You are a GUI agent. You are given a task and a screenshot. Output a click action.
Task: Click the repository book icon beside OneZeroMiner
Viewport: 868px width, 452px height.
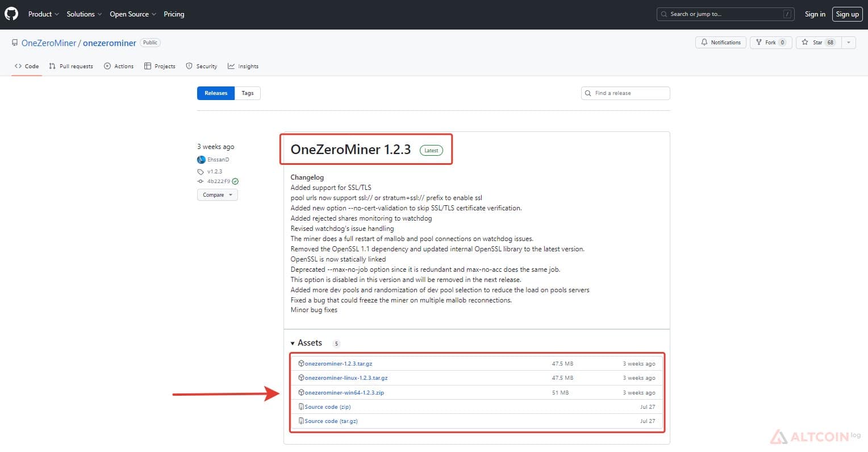pos(15,43)
